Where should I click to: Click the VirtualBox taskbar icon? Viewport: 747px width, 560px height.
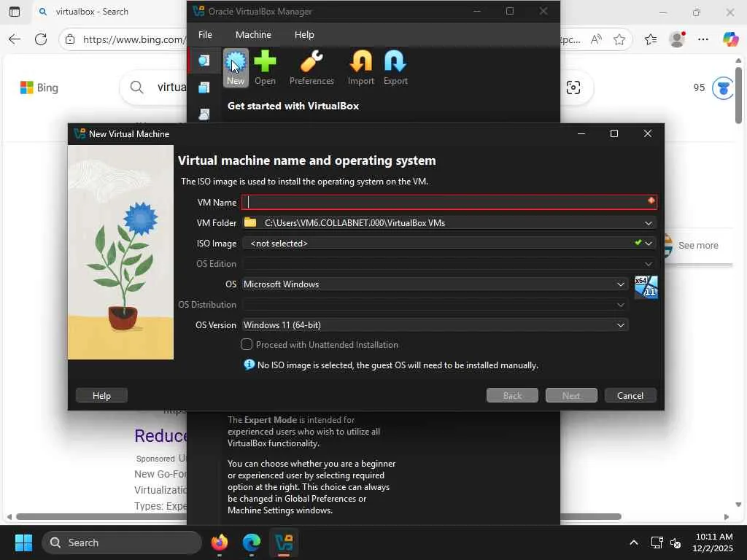[284, 542]
